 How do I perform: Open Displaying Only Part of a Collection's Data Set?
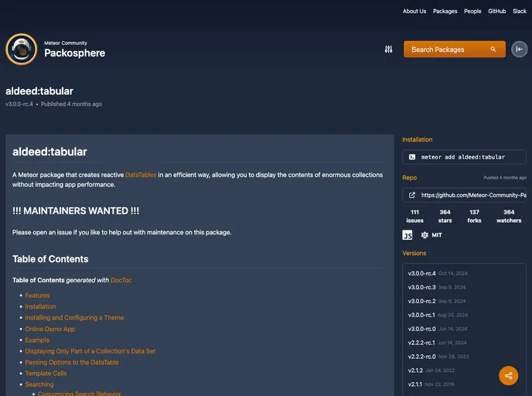[x=90, y=351]
